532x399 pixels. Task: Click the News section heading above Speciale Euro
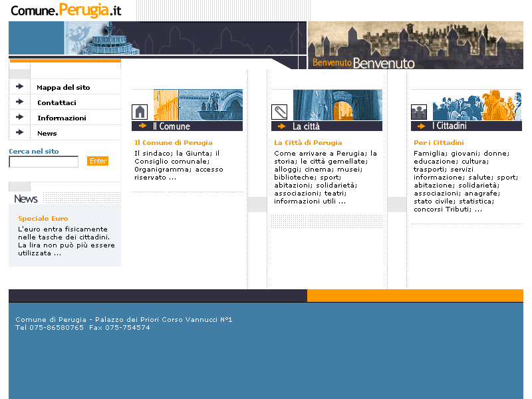click(26, 198)
